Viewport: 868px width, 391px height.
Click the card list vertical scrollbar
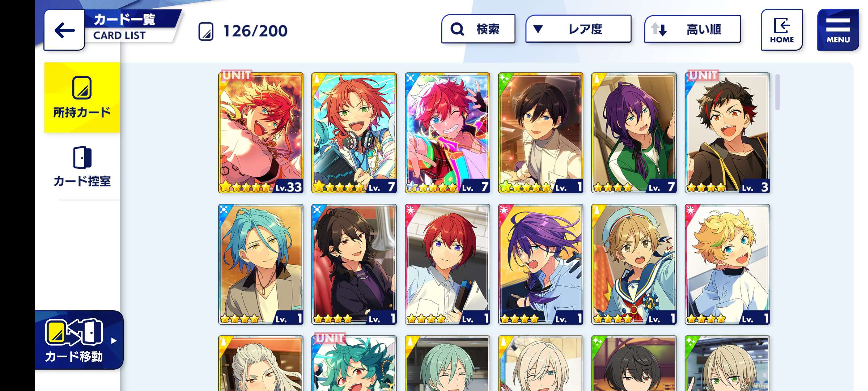tap(778, 92)
